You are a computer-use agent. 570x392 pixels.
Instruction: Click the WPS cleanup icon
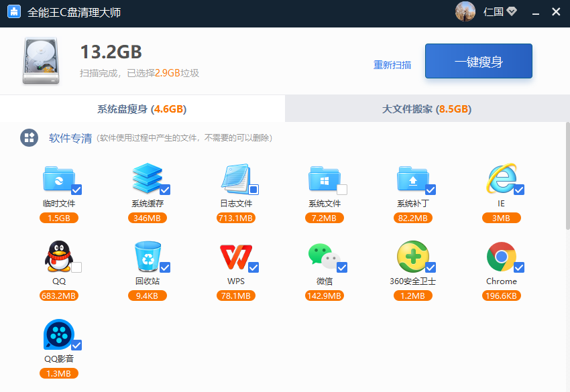click(236, 257)
